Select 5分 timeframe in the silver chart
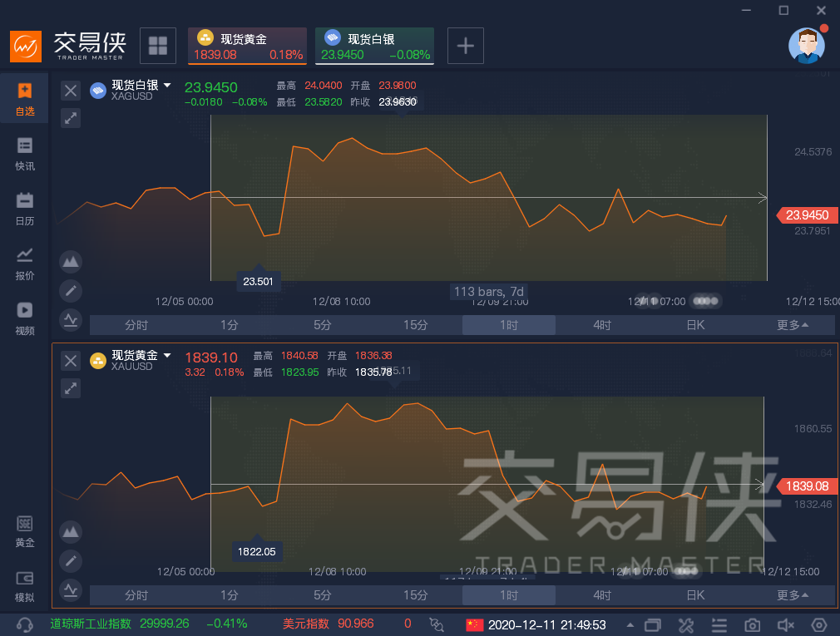 323,325
